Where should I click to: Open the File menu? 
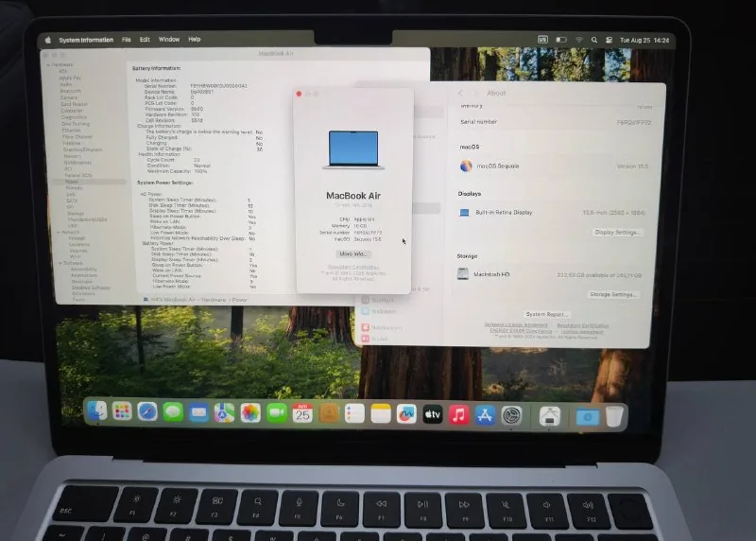click(127, 40)
